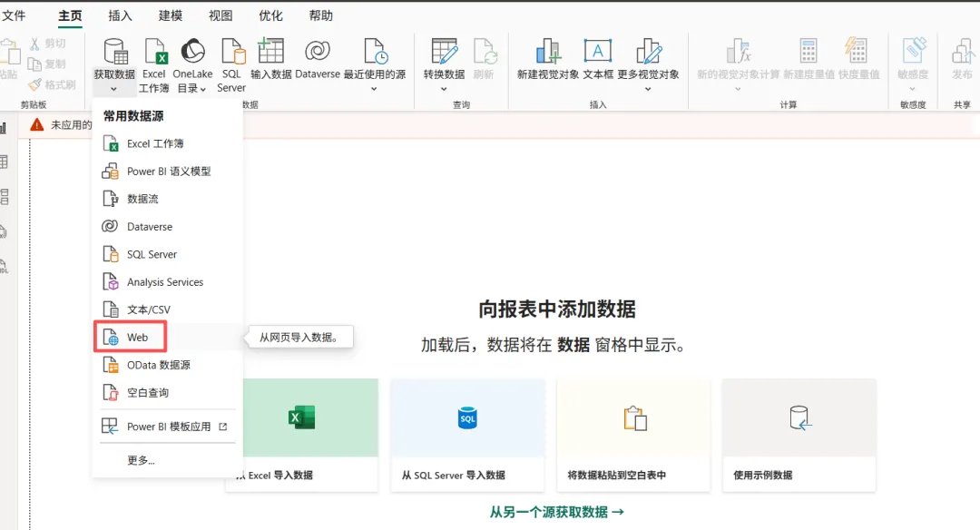The width and height of the screenshot is (980, 530).
Task: Click the 刷新 ribbon icon
Action: 485,51
